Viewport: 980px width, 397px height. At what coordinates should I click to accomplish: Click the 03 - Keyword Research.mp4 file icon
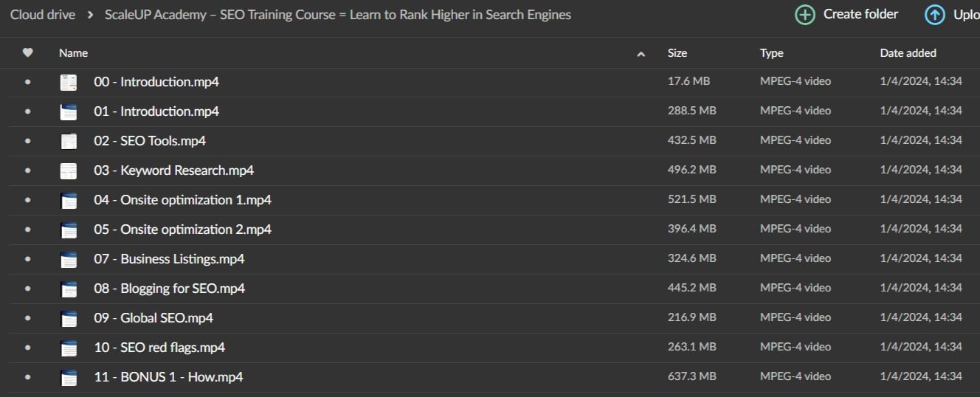pyautogui.click(x=69, y=170)
